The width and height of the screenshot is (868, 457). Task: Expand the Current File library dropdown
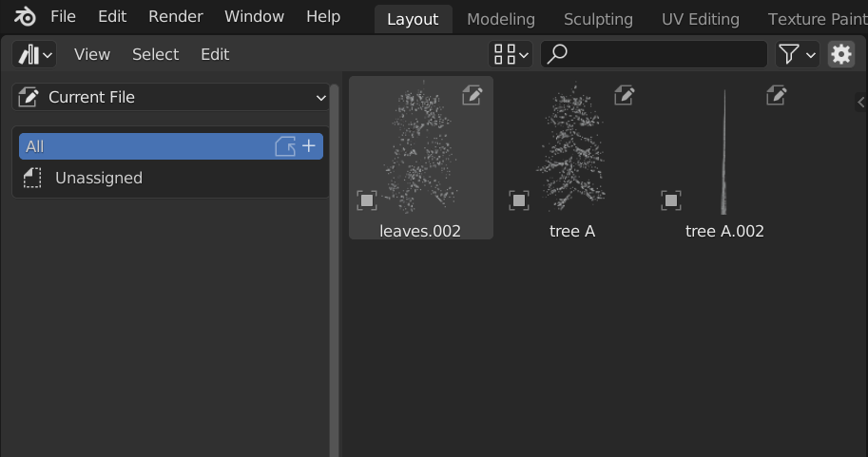pos(170,97)
